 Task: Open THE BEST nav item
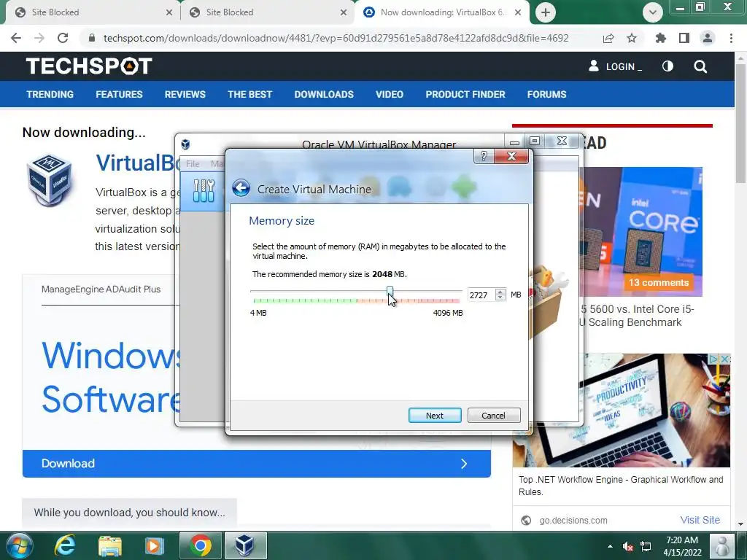pos(249,94)
